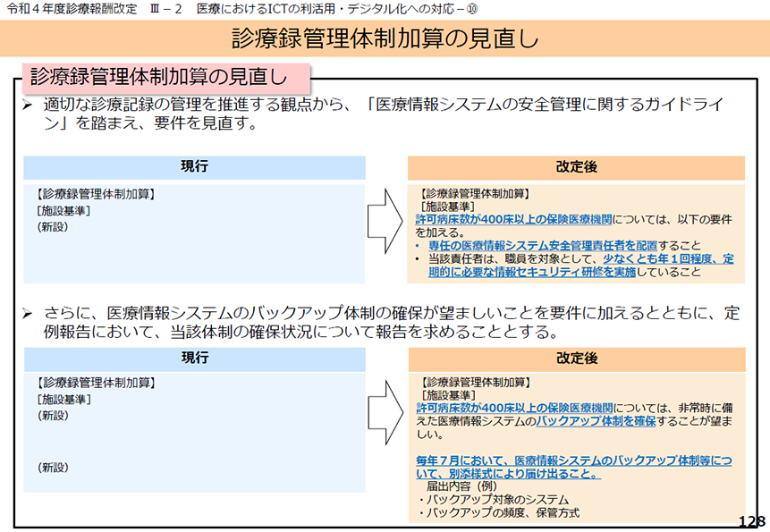Click page number 128 at bottom corner

click(751, 521)
